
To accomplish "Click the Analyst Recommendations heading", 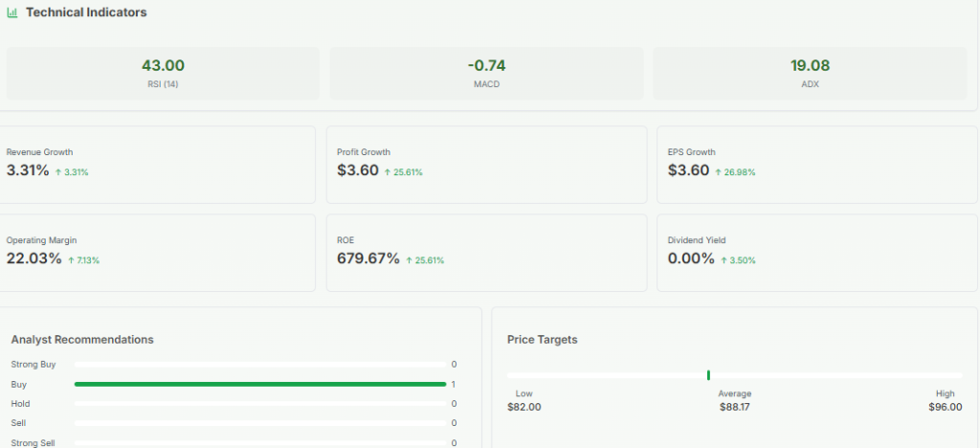I will (82, 340).
